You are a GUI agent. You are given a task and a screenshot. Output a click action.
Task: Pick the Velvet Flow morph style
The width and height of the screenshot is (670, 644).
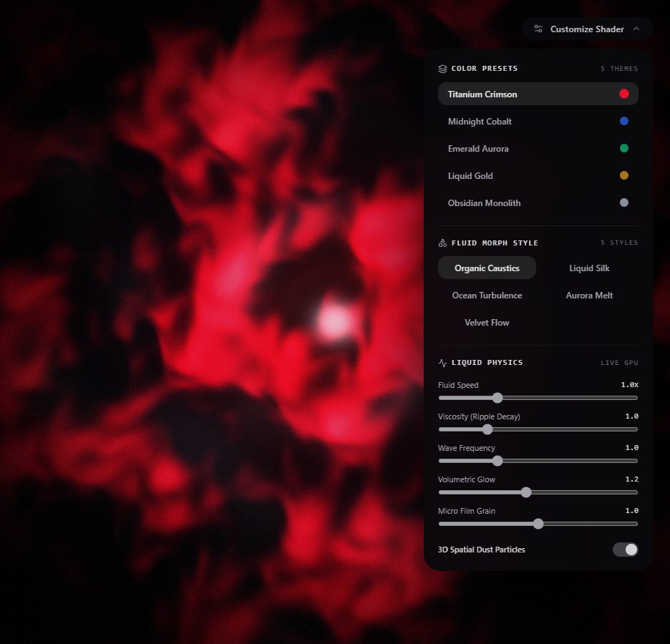487,323
